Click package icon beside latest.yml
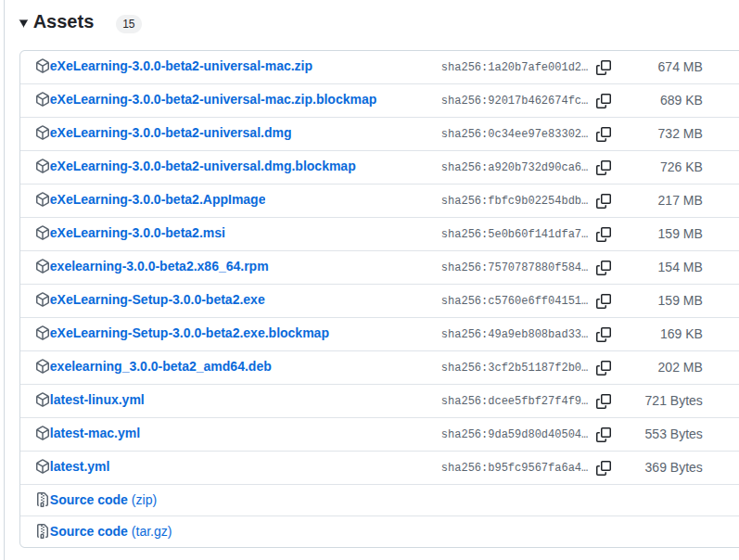Screen dimensions: 739x560 (x=43, y=466)
